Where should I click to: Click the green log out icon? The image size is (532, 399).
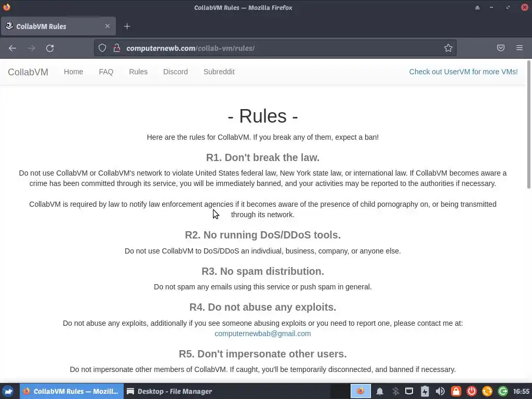[x=503, y=391]
